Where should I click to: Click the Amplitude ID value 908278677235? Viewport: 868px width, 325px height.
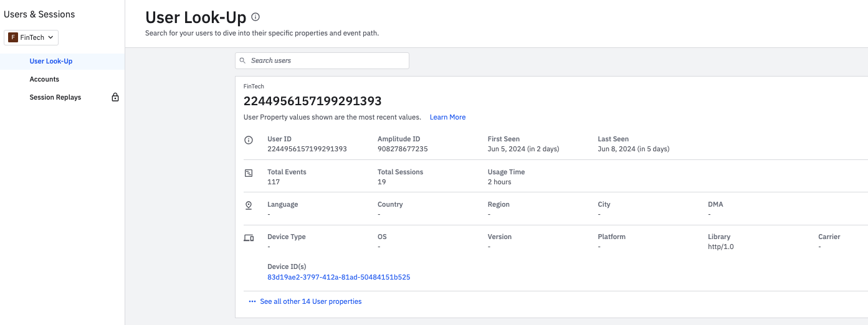(403, 149)
